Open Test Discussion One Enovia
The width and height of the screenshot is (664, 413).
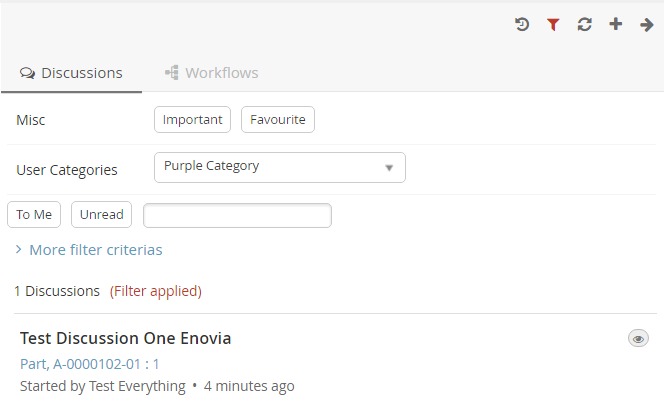(x=126, y=338)
